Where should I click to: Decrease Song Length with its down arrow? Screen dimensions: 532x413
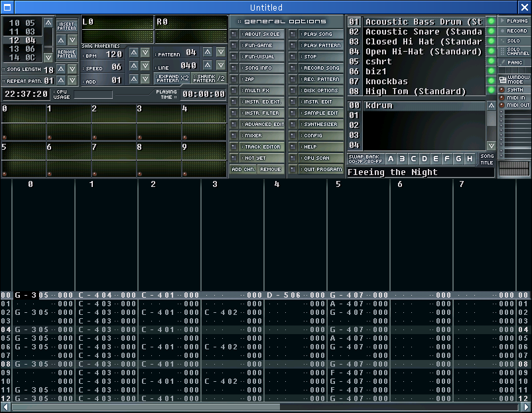[x=72, y=69]
